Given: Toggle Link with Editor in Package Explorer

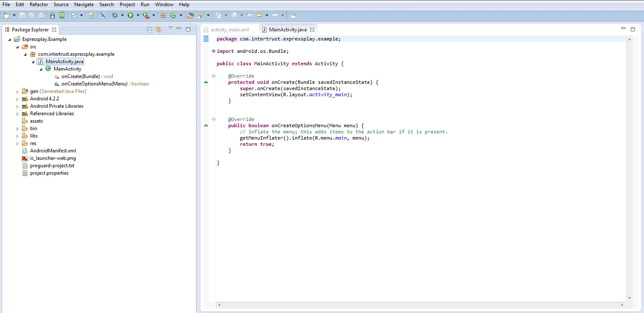Looking at the screenshot, I should point(158,30).
